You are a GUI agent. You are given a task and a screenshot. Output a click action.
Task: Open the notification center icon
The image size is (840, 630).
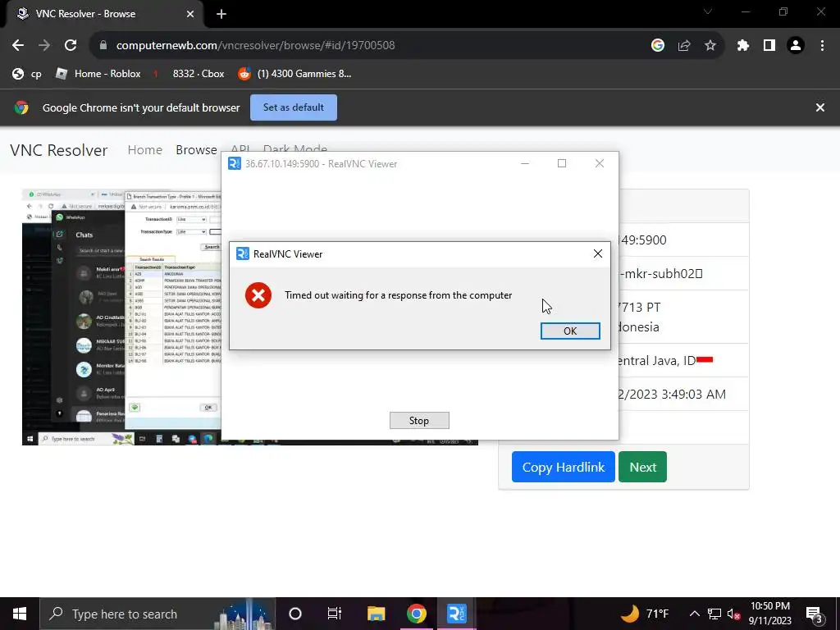coord(815,614)
